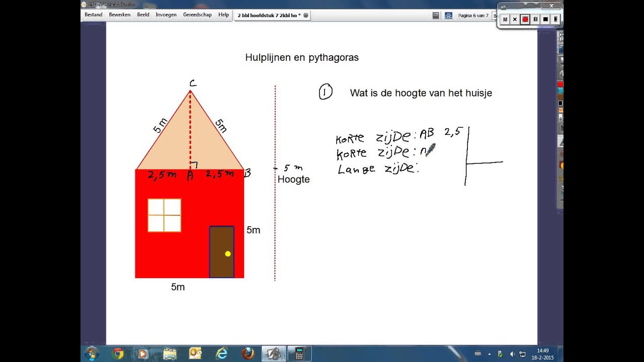
Task: Click the '5m' label right of the house
Action: 253,230
